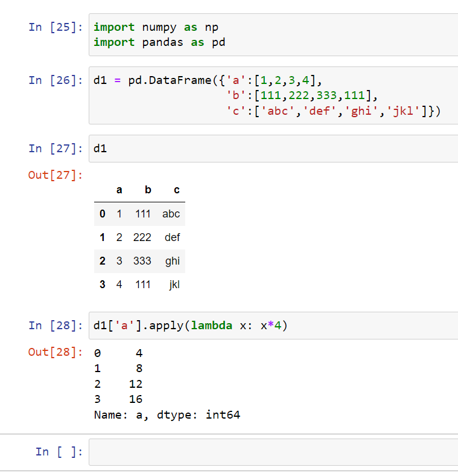
Task: Click the apply lambda code cell
Action: coord(273,326)
